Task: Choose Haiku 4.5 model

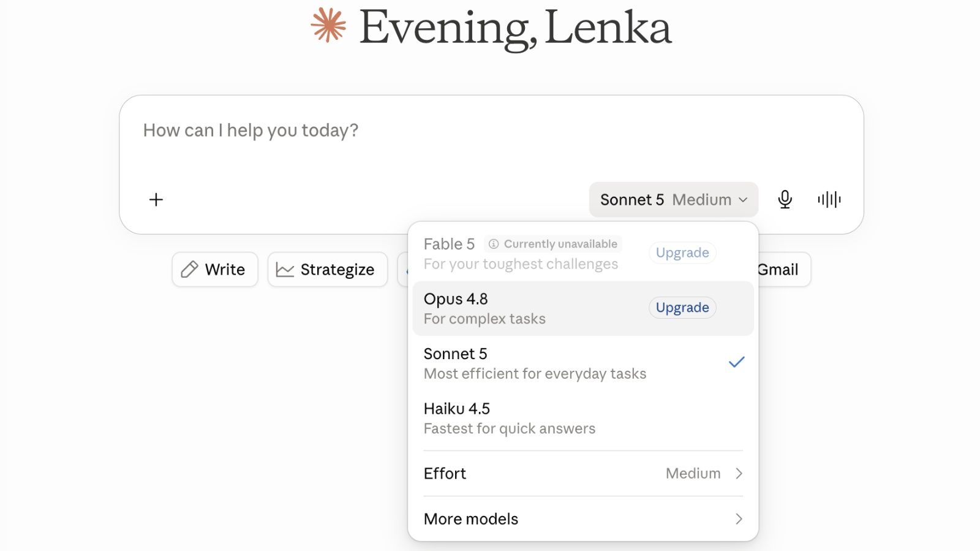Action: coord(583,418)
